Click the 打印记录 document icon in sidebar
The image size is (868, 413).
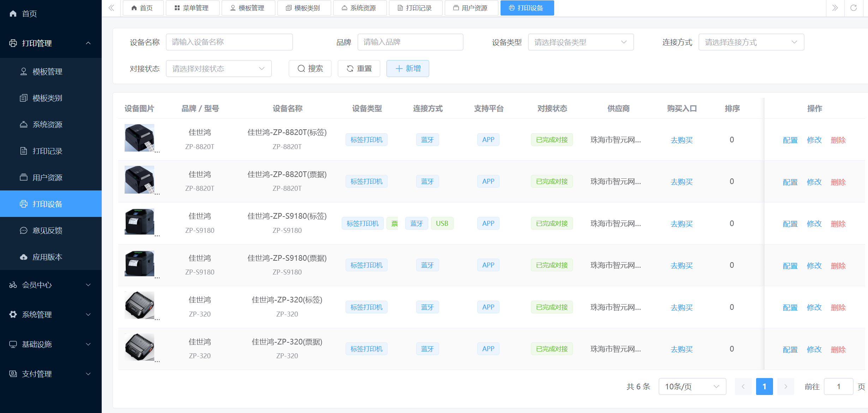pyautogui.click(x=24, y=151)
